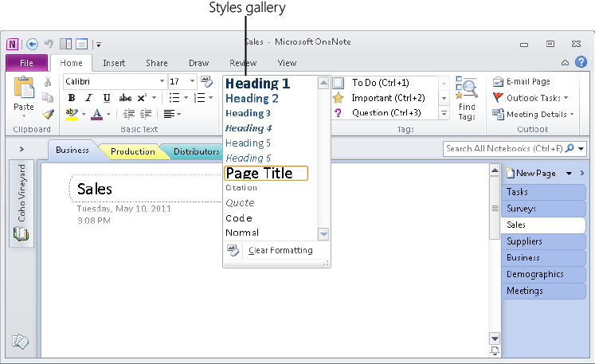Open the Coho Vineyard notebook
Viewport: 595px width, 364px height.
22,202
